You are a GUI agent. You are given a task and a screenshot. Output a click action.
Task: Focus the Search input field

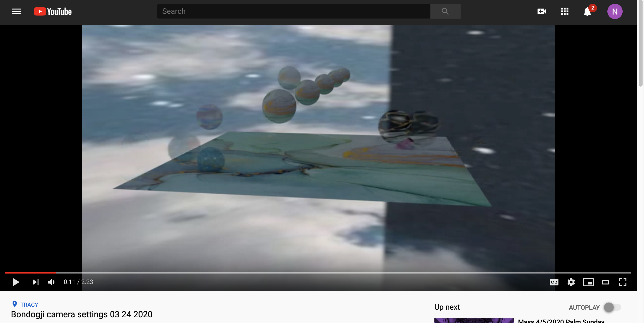click(x=293, y=11)
